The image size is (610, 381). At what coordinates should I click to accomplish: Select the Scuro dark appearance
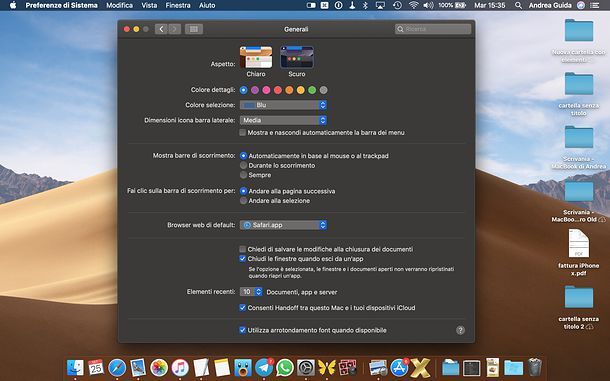(x=296, y=57)
